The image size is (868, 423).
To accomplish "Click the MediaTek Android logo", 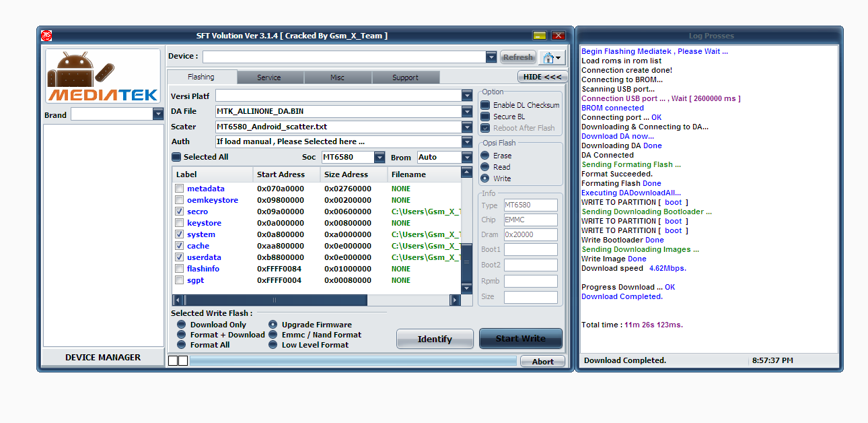I will (x=103, y=77).
